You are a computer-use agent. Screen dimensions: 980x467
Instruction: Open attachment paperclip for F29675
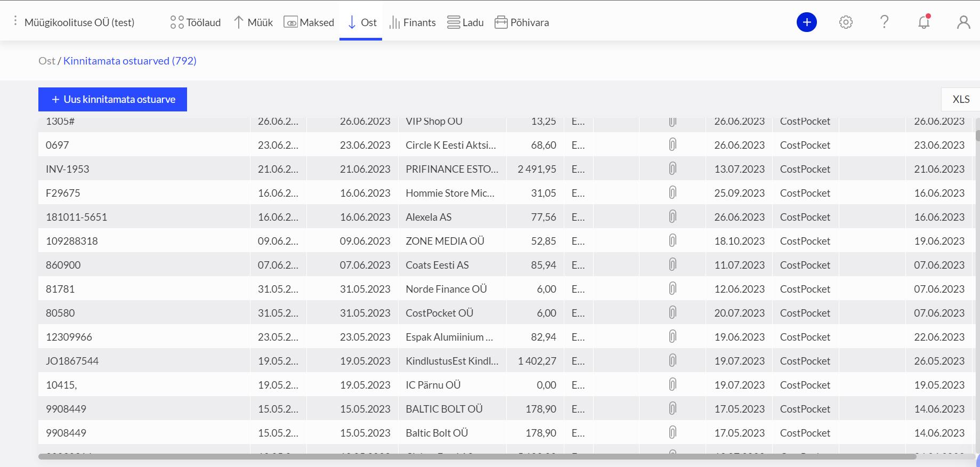click(x=673, y=192)
